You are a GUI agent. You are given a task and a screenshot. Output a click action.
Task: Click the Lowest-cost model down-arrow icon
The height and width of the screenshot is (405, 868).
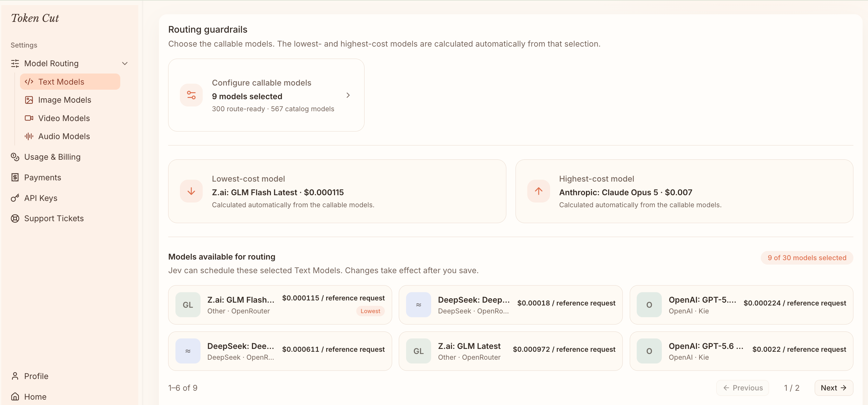coord(191,191)
